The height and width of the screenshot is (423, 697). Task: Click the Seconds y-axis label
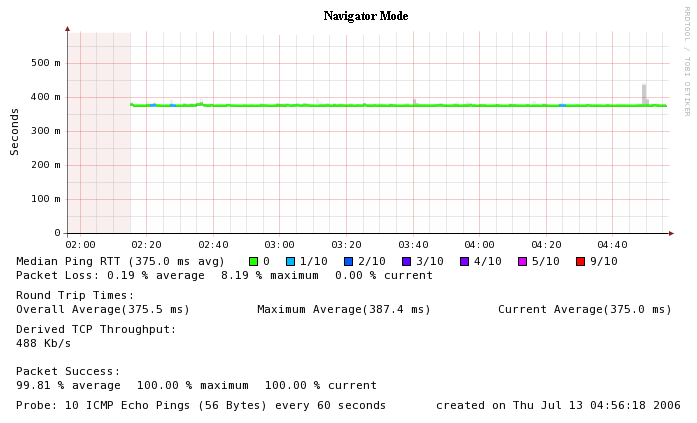pyautogui.click(x=15, y=131)
